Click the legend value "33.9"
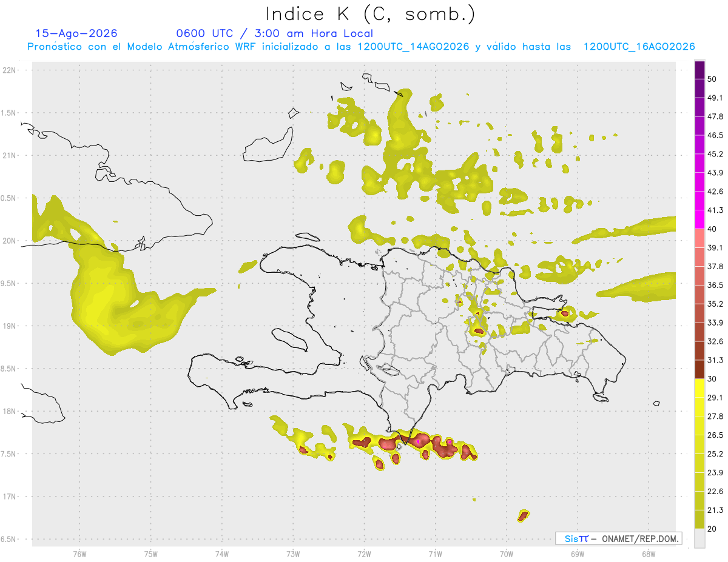728x562 pixels. [x=715, y=323]
